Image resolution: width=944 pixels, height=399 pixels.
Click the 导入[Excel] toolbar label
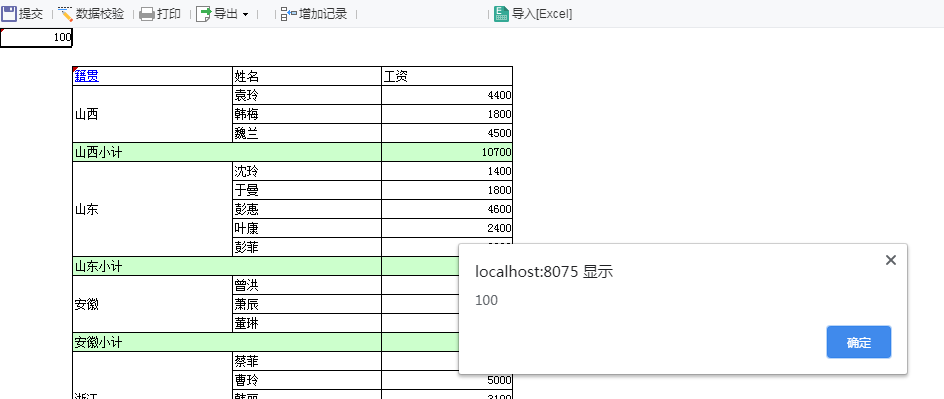[542, 14]
